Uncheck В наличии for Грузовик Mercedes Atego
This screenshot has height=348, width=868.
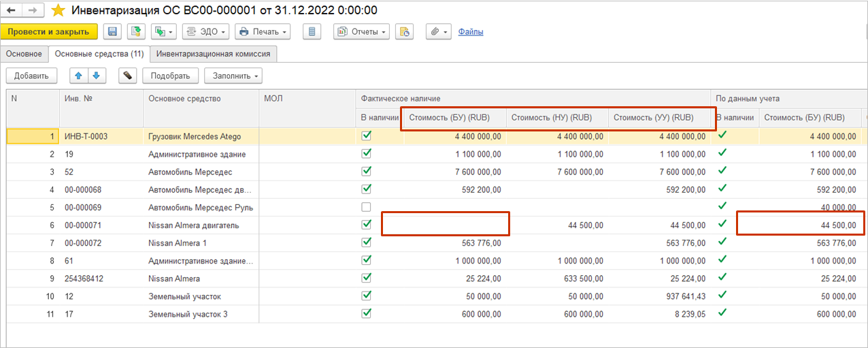[367, 136]
